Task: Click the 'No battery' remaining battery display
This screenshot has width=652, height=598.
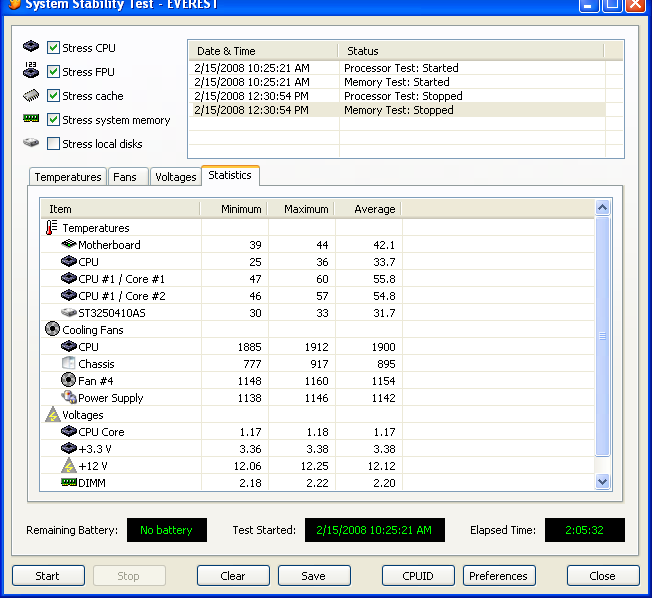Action: (x=167, y=530)
